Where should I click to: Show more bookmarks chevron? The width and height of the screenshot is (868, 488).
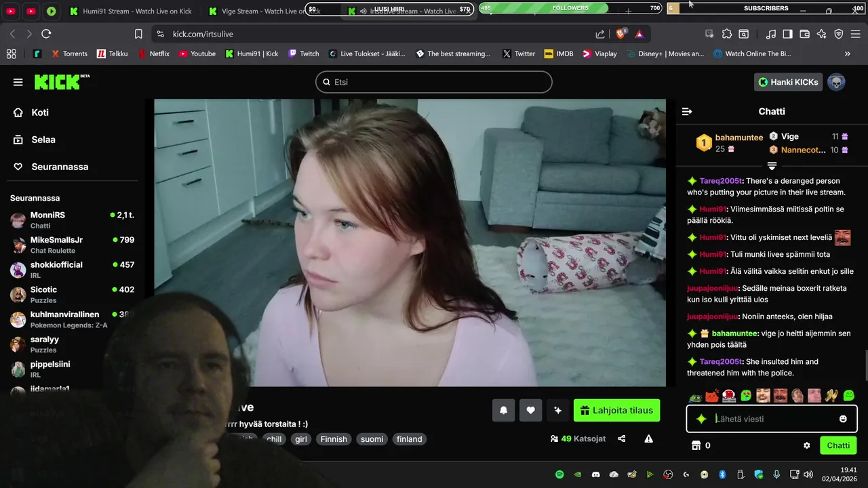[847, 54]
